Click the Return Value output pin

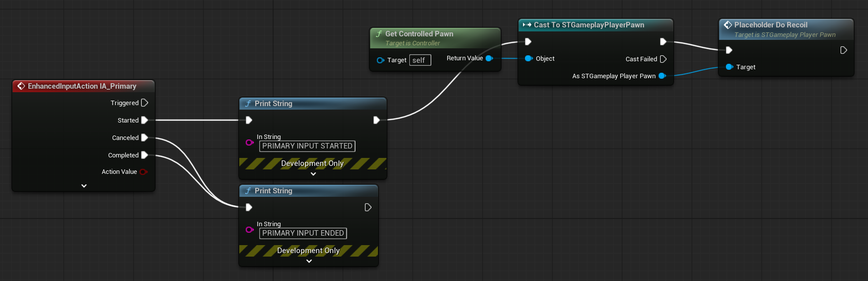point(489,58)
